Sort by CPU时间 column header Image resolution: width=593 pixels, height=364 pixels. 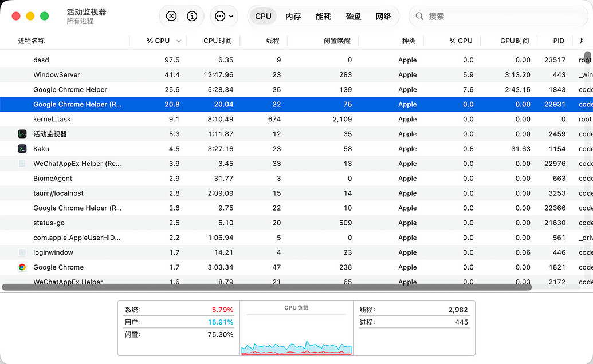pyautogui.click(x=218, y=41)
